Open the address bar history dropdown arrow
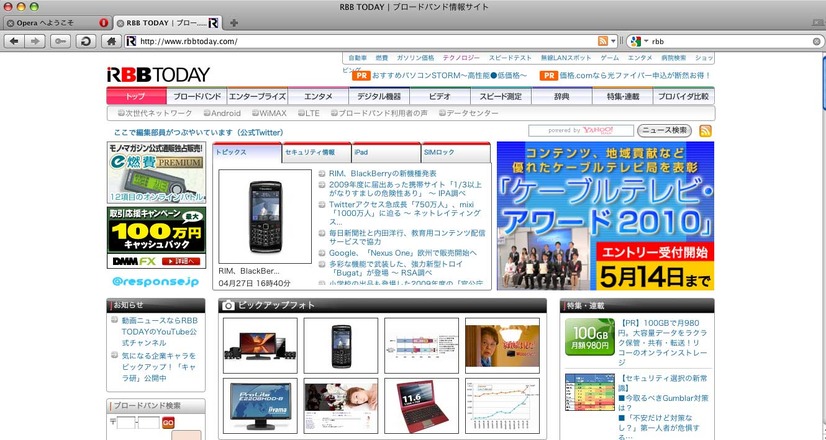 tap(614, 41)
